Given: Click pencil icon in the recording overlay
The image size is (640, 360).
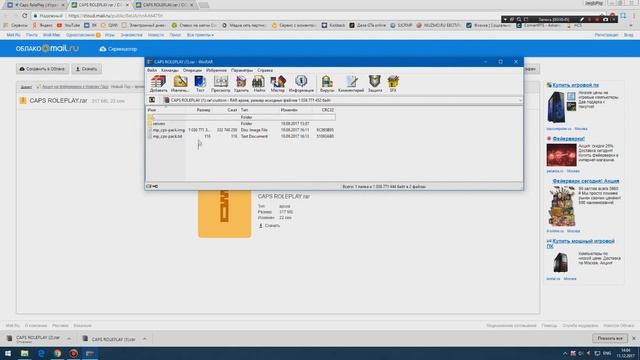Looking at the screenshot, I should 582,19.
